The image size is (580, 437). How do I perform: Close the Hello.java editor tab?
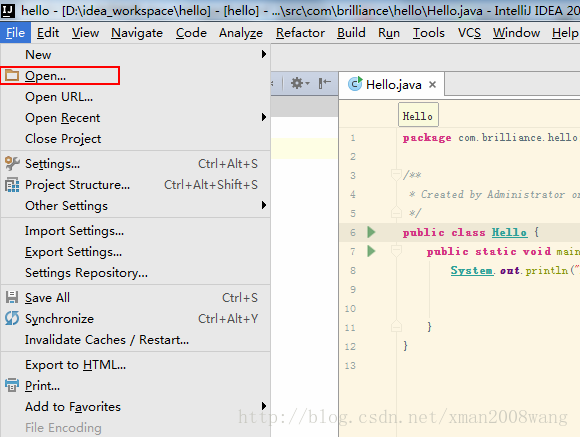click(432, 85)
